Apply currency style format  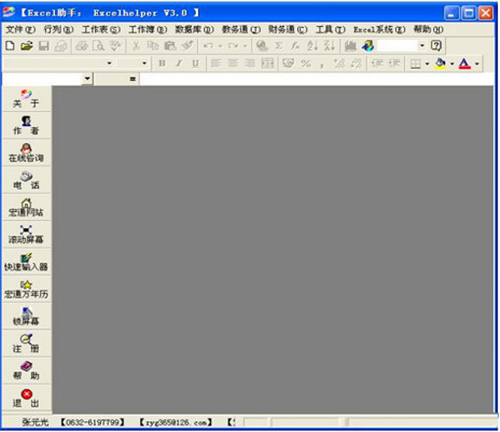288,63
